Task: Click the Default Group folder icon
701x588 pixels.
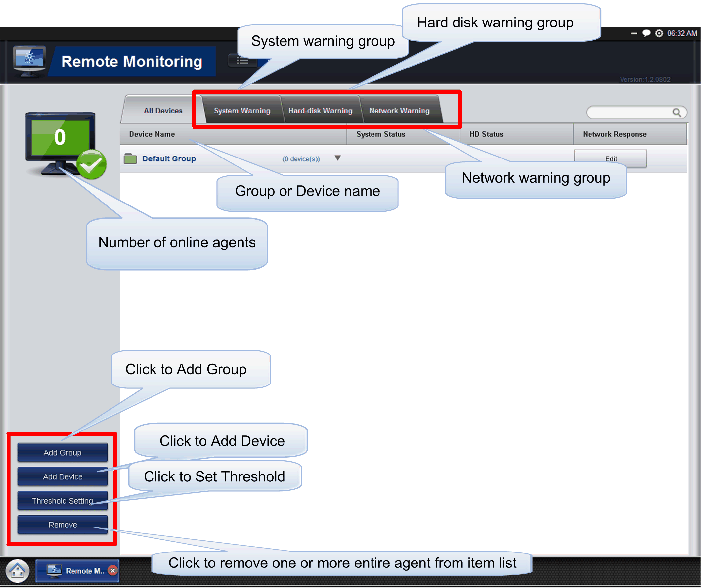Action: [x=130, y=158]
